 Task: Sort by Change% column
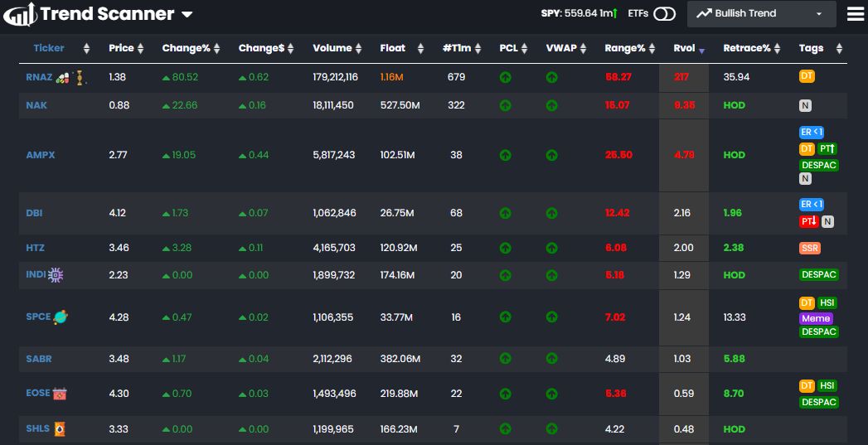tap(191, 48)
